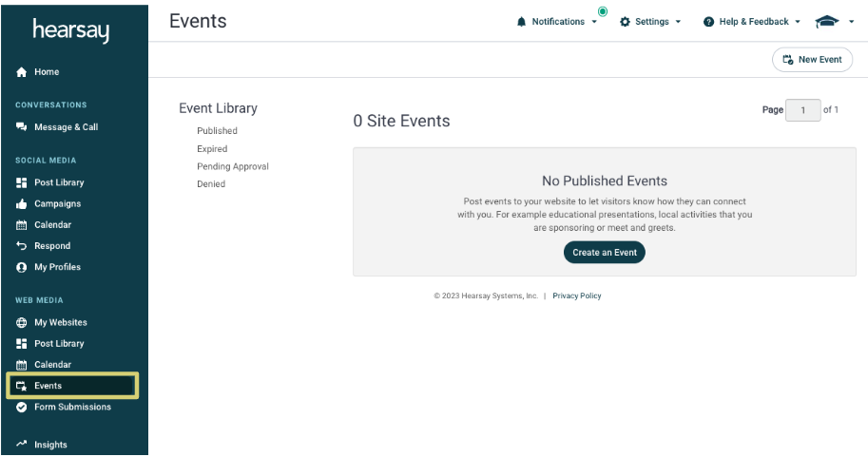The height and width of the screenshot is (457, 868).
Task: Open My Profiles person icon
Action: tap(21, 268)
